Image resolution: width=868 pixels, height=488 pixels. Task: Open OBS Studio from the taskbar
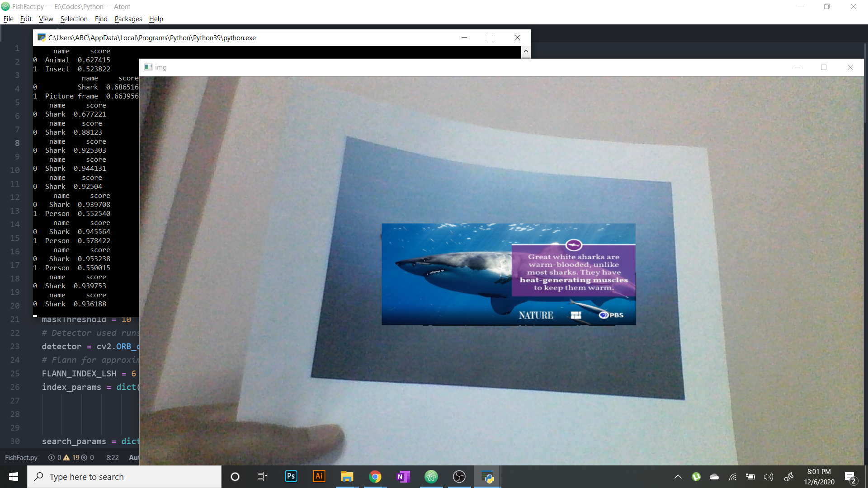point(459,476)
